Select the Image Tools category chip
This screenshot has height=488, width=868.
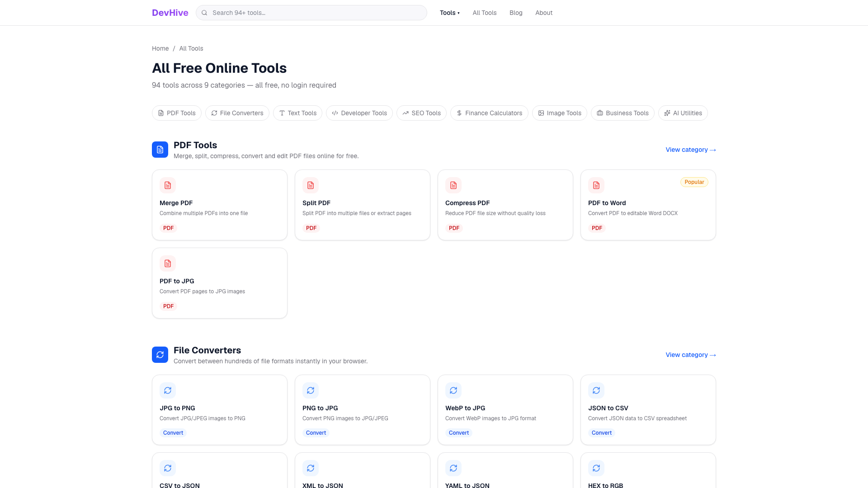560,113
